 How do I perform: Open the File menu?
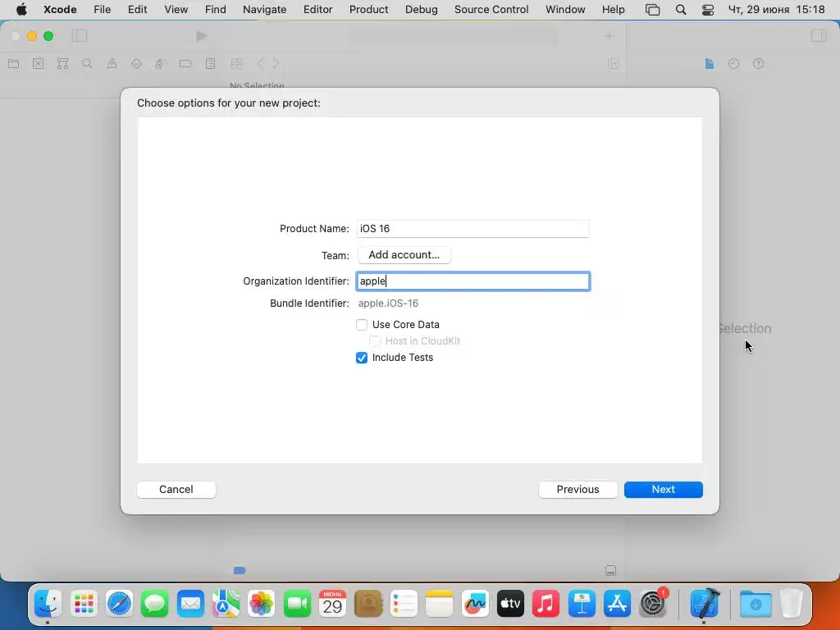[x=103, y=10]
